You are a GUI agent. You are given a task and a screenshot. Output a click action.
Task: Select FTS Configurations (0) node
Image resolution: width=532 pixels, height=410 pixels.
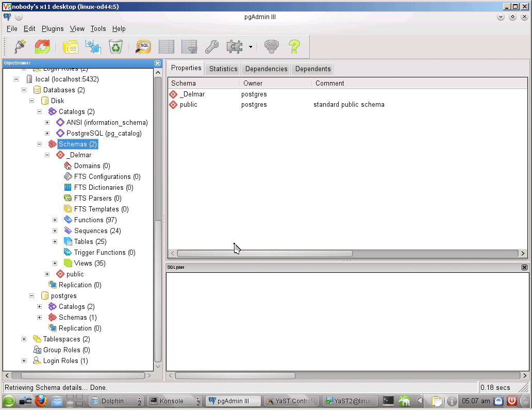(107, 176)
